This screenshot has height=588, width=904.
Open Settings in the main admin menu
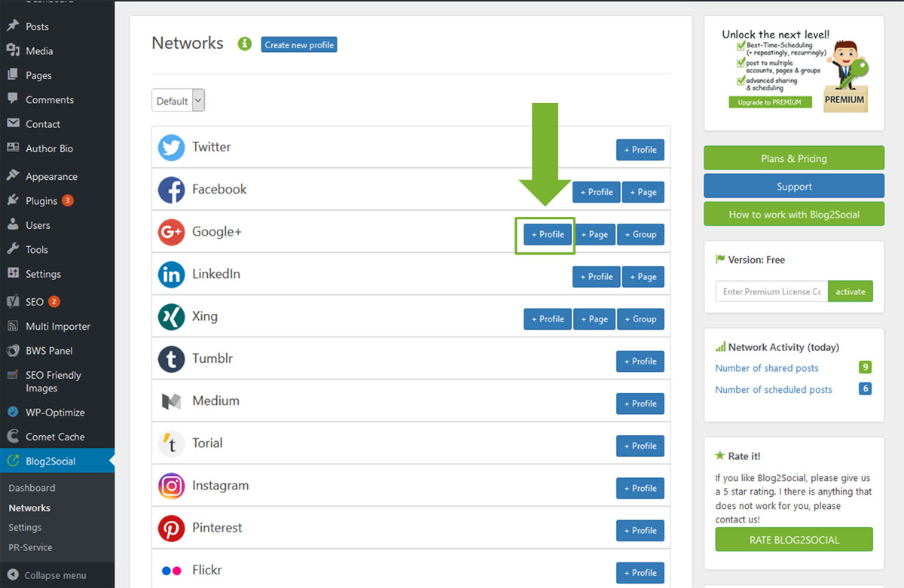click(57, 274)
